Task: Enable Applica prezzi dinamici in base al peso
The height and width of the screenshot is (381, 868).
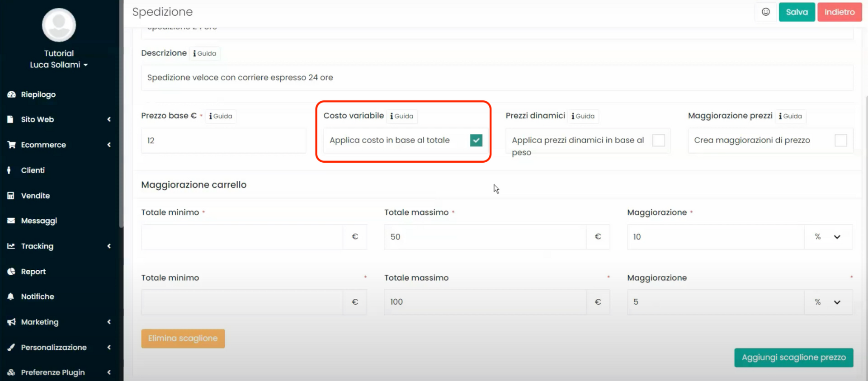Action: tap(658, 141)
